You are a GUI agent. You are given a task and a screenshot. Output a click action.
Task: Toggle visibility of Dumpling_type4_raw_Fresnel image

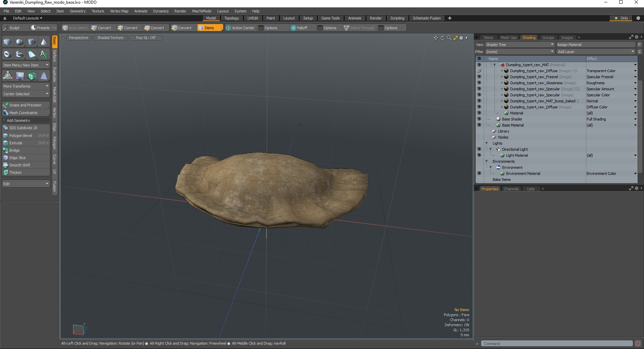click(479, 77)
